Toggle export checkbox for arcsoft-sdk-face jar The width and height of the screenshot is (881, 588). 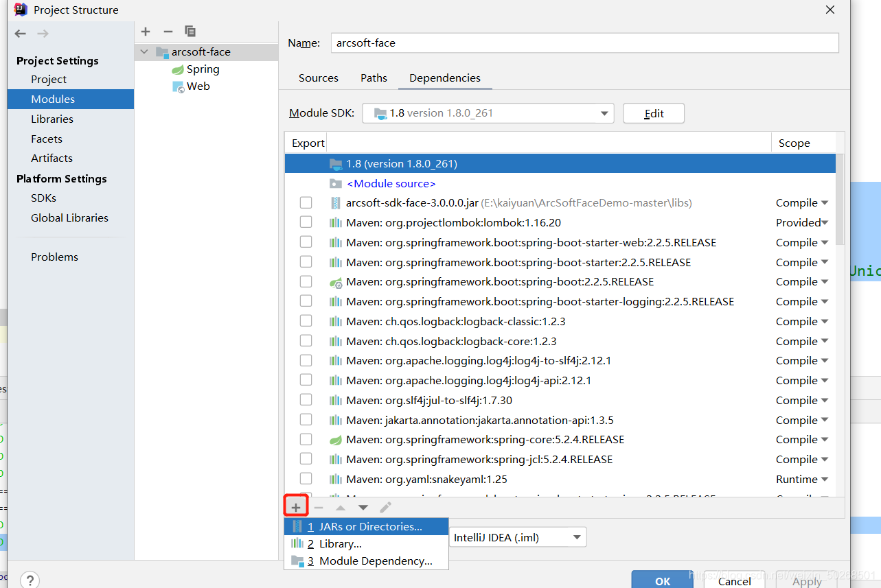(306, 203)
